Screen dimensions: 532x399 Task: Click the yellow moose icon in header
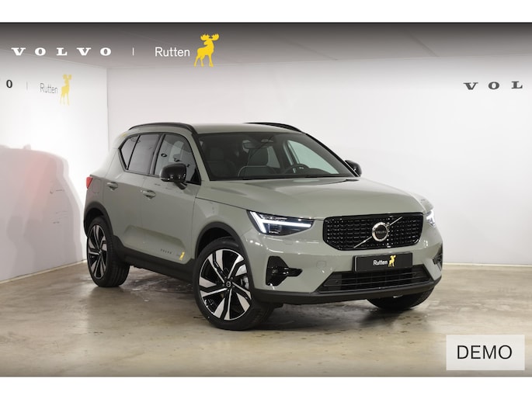[207, 50]
